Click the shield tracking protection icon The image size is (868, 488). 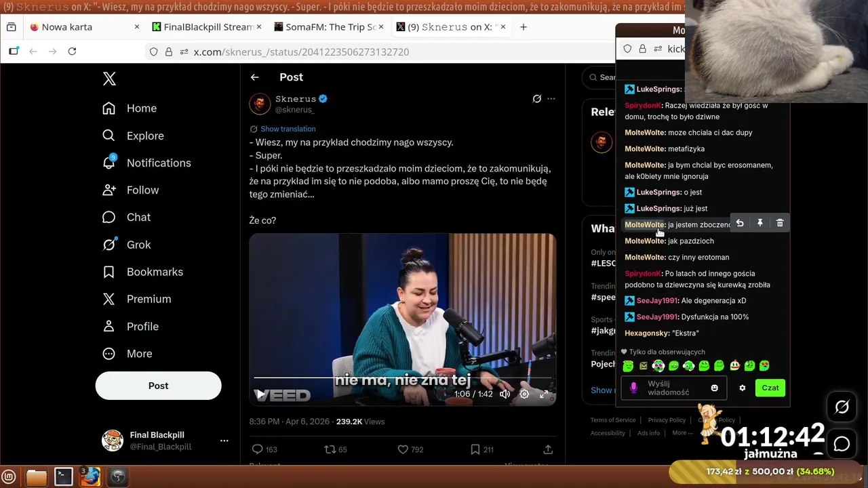[x=154, y=52]
